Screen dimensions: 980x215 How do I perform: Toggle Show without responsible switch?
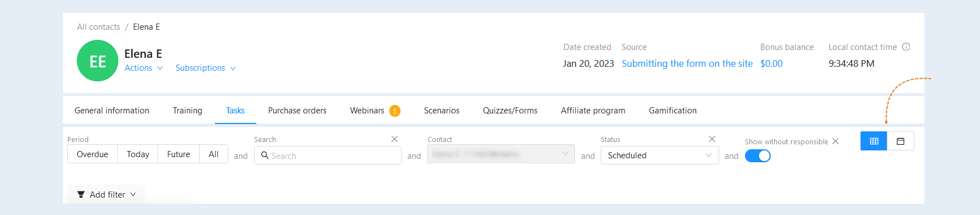click(x=757, y=156)
